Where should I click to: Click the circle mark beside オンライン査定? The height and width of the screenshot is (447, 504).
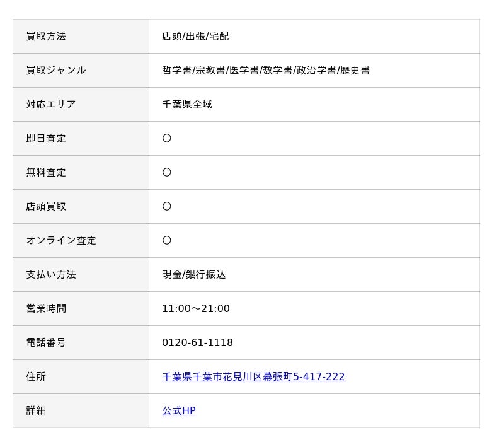[167, 241]
